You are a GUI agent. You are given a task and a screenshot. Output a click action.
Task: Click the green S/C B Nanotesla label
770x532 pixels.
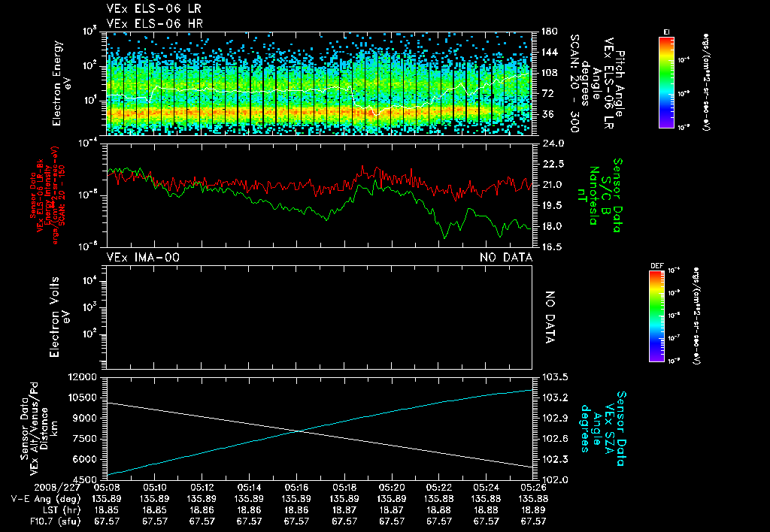click(599, 194)
